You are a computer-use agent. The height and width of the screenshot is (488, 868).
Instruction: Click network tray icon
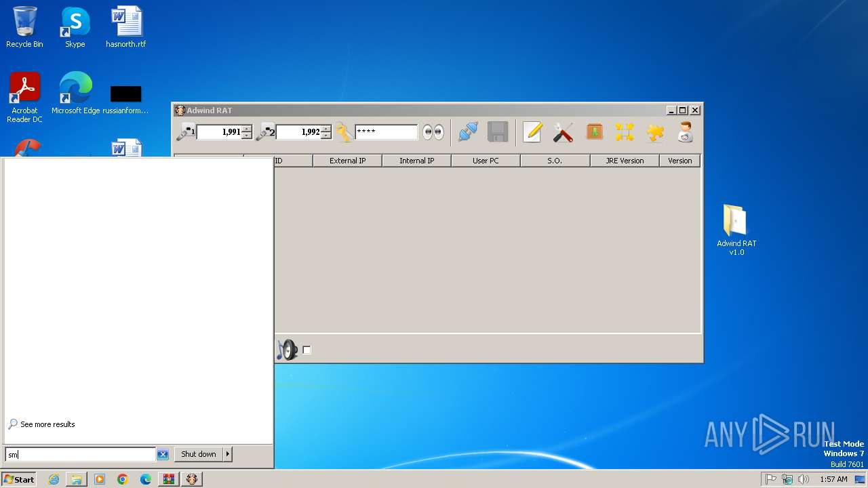(x=787, y=479)
